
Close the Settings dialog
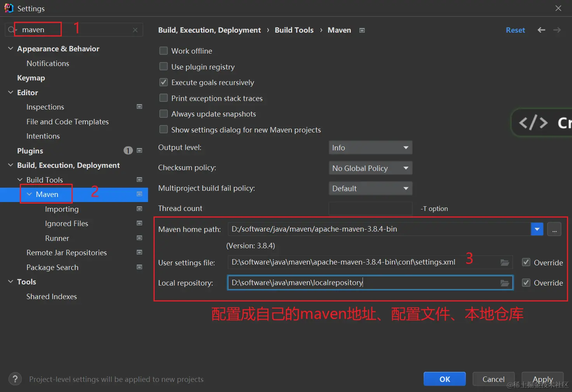pyautogui.click(x=558, y=8)
